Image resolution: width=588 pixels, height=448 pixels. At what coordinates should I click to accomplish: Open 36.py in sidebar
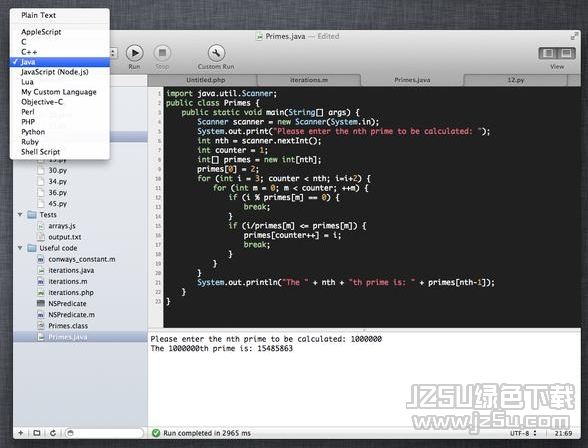pos(57,193)
